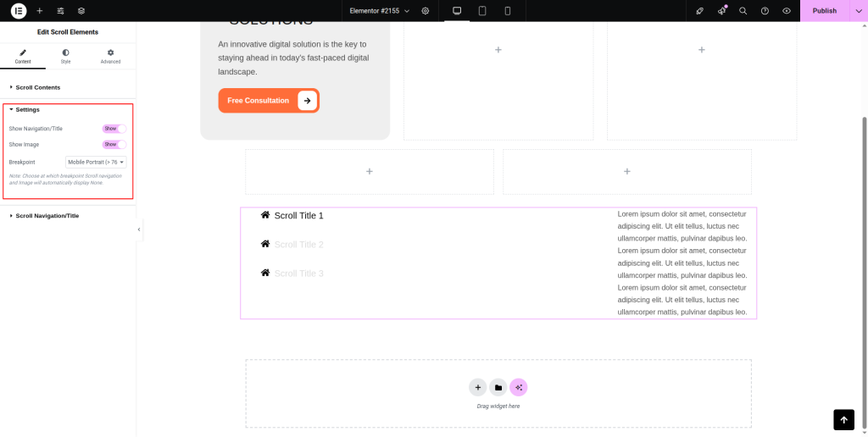
Task: Click plus in lower right empty container
Action: [627, 171]
